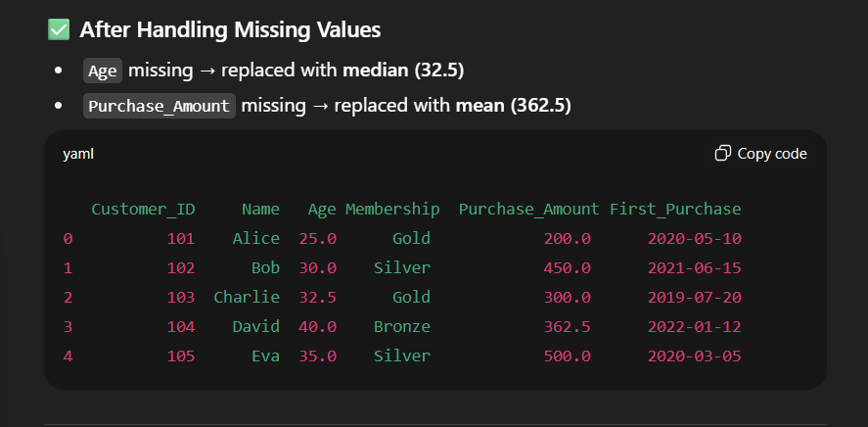Click the After Handling Missing Values heading

point(230,30)
